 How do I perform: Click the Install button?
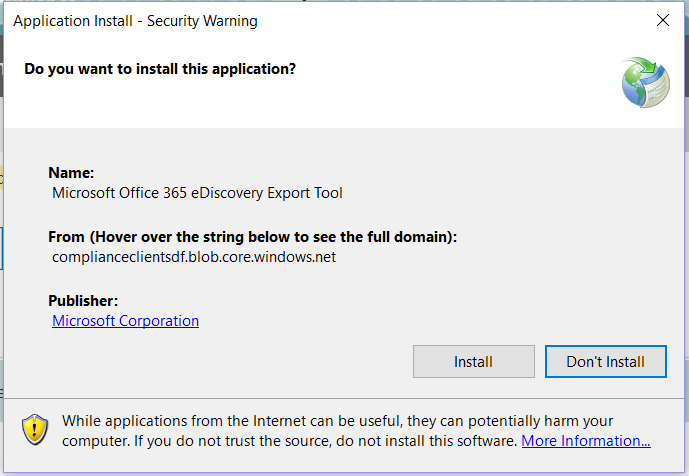474,361
